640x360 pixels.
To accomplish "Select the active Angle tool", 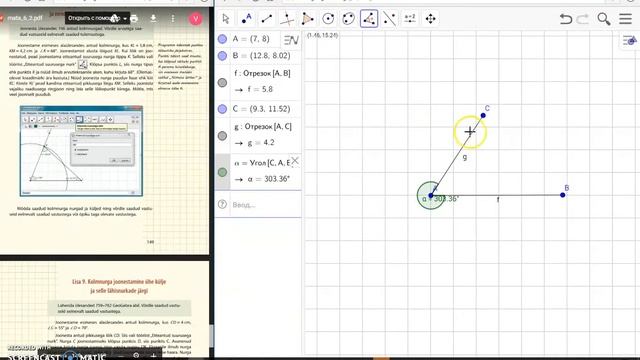I will 369,19.
